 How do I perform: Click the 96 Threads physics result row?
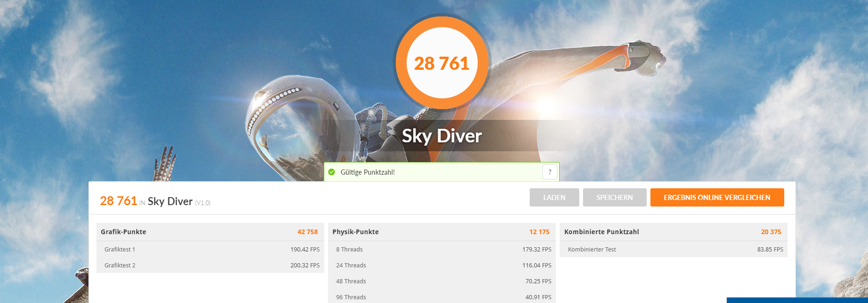[442, 296]
